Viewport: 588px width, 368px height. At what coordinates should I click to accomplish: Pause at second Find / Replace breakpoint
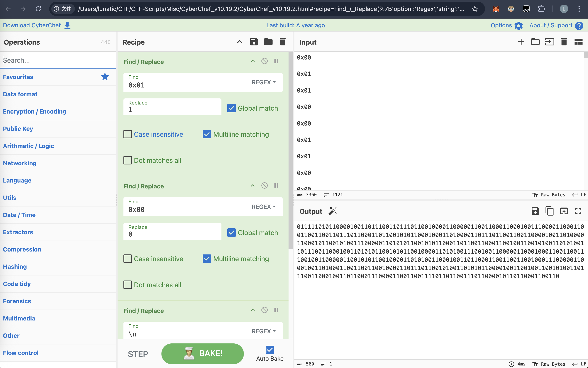point(276,186)
